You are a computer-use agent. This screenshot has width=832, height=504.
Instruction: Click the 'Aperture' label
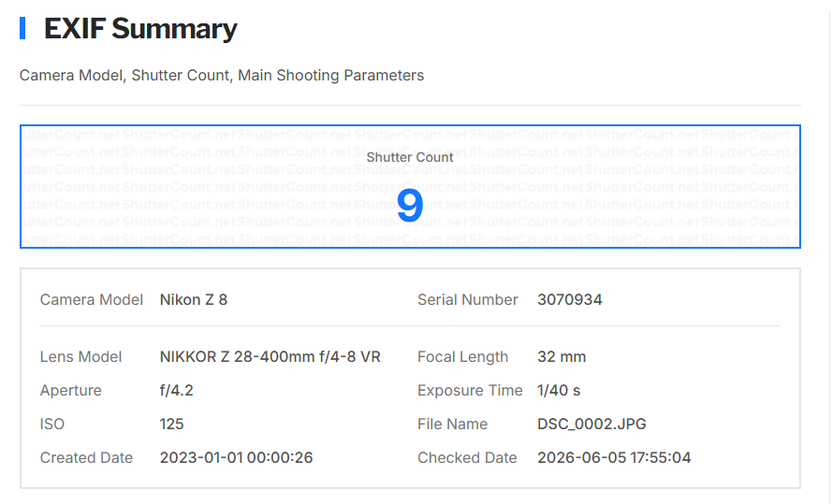click(x=70, y=391)
